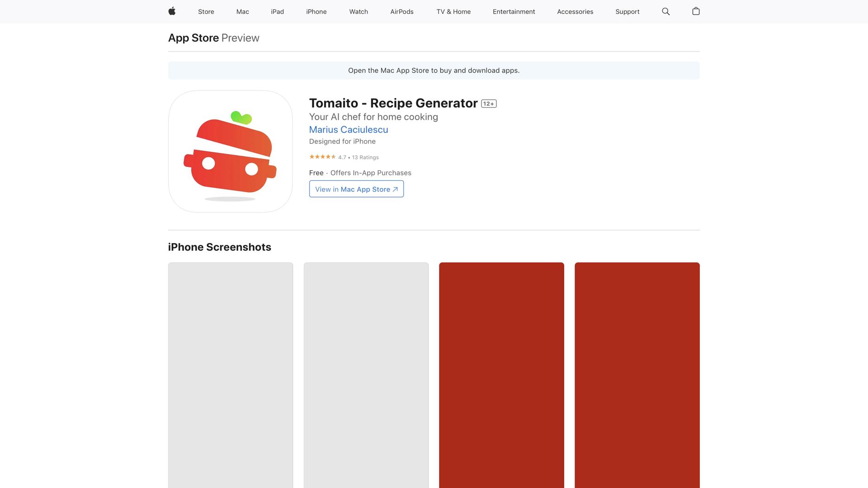Open the Mac menu item
The image size is (868, 488).
(x=242, y=12)
